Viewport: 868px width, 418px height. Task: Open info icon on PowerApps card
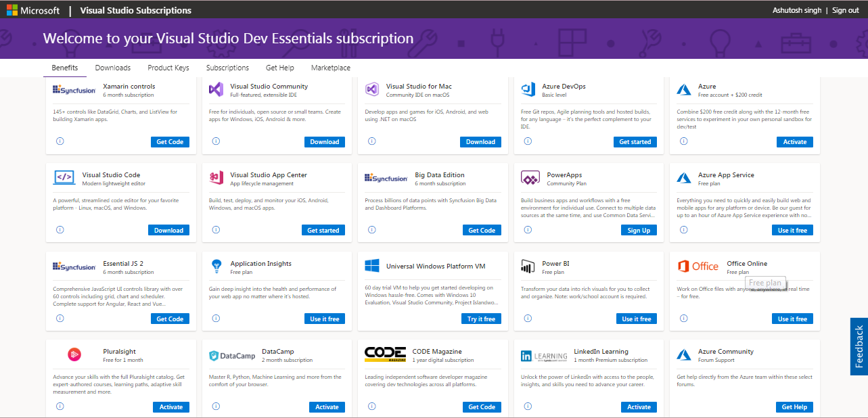click(528, 230)
